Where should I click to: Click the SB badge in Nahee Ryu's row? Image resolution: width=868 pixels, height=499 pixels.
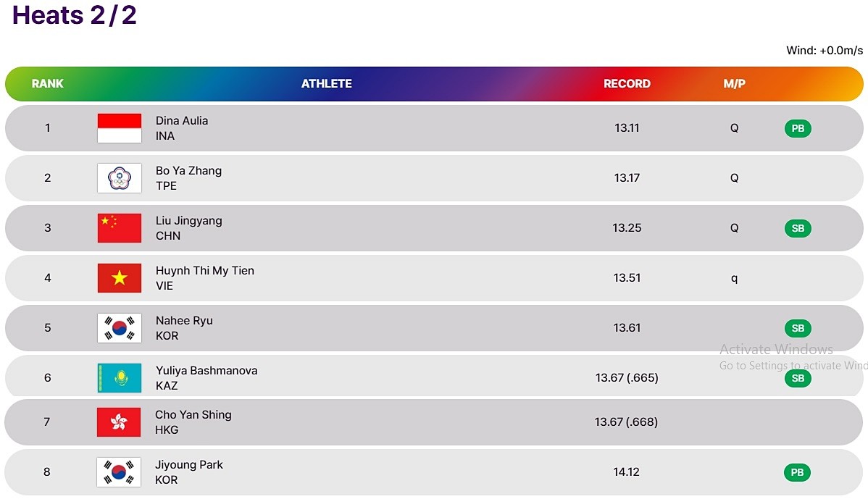click(x=798, y=328)
